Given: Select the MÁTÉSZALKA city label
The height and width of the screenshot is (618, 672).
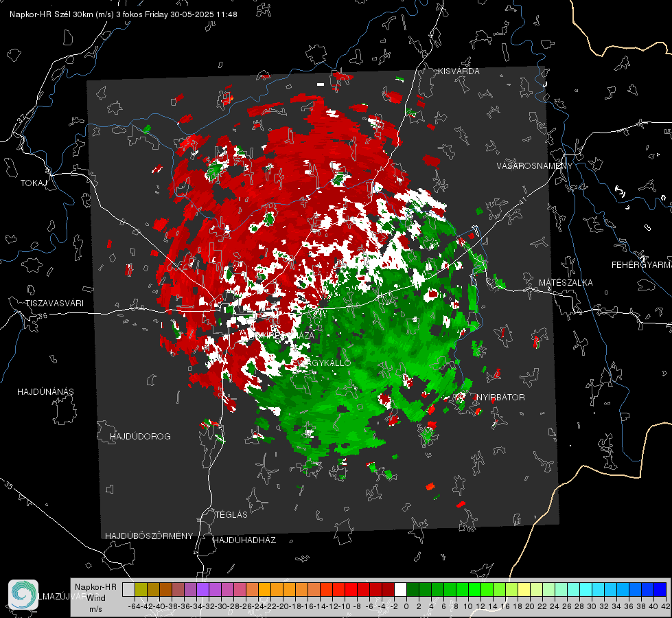Looking at the screenshot, I should coord(566,283).
